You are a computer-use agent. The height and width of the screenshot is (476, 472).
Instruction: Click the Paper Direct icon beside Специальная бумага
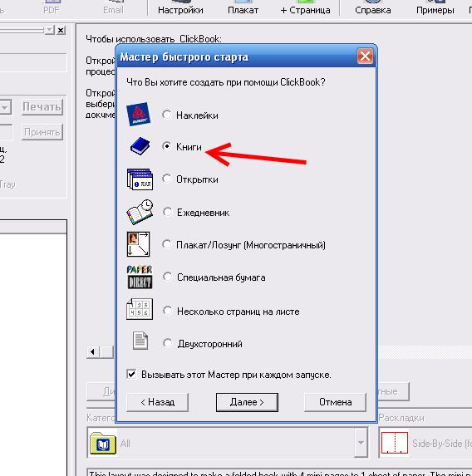(140, 277)
